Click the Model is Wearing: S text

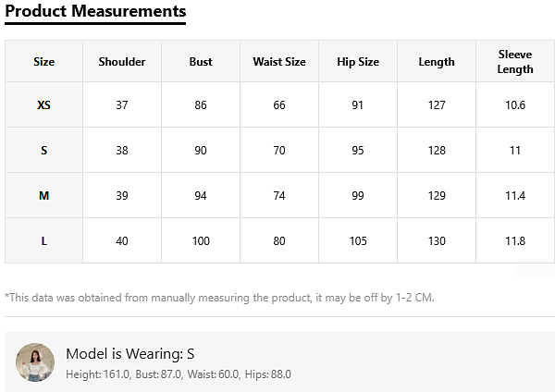click(x=130, y=354)
